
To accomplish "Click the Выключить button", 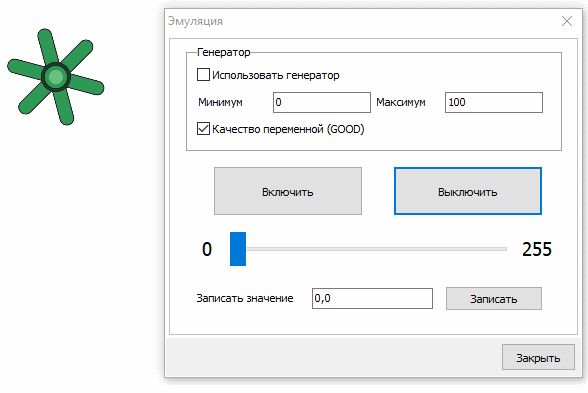I will 468,191.
